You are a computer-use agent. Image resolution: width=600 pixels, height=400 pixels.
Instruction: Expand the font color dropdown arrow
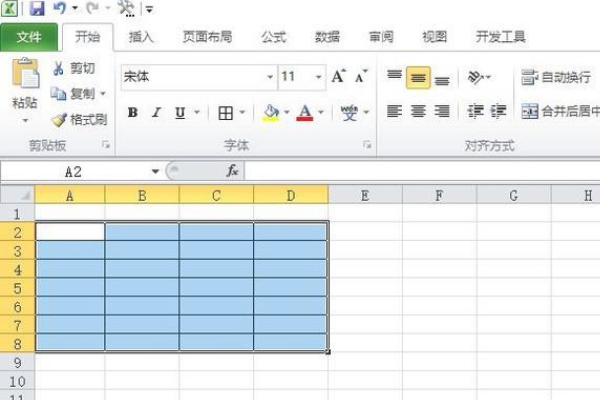click(x=321, y=113)
